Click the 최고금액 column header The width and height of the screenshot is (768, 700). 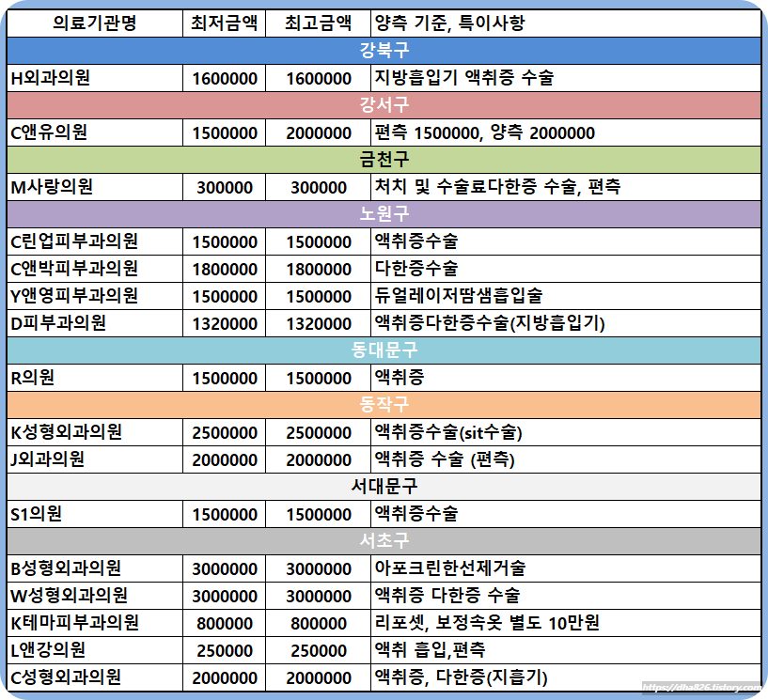pos(319,23)
